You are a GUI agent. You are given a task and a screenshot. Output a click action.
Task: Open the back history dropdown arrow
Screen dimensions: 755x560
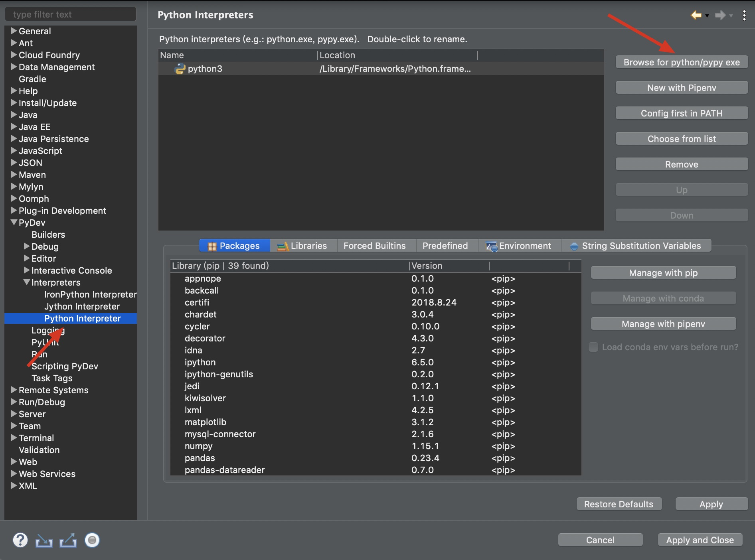707,16
